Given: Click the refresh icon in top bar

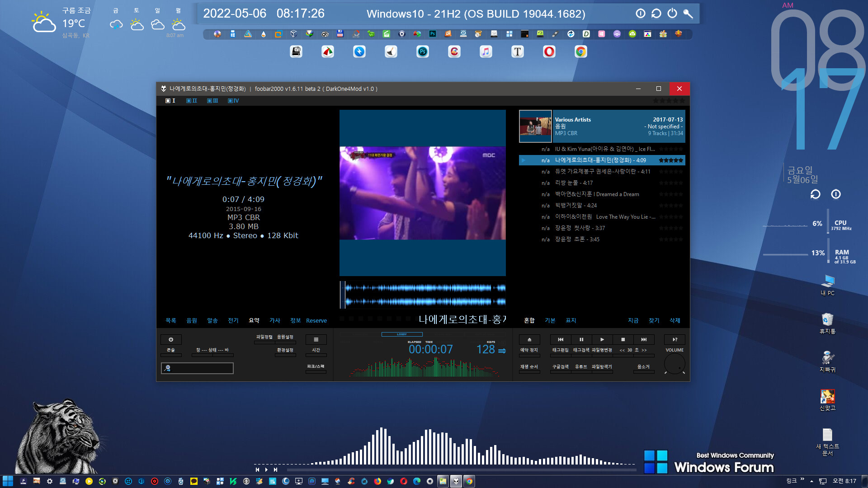Looking at the screenshot, I should coord(656,14).
